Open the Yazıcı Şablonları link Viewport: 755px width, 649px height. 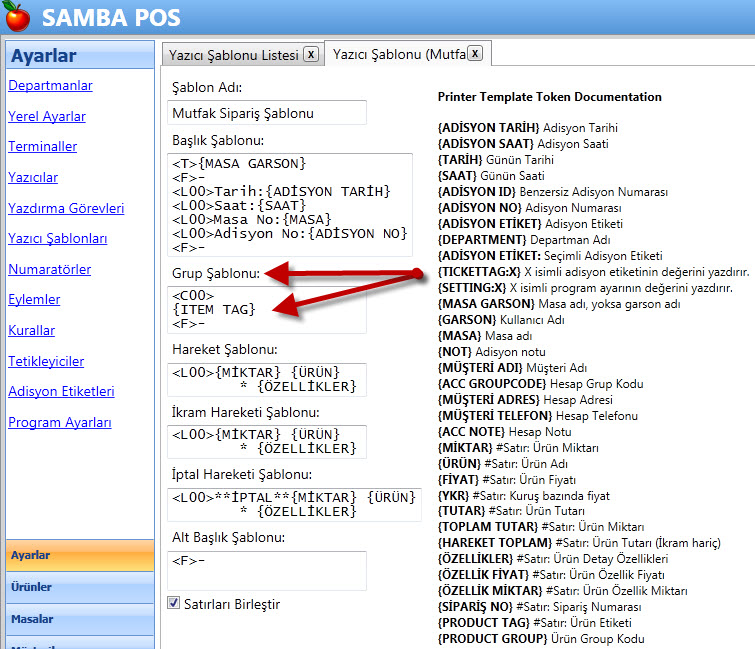(x=58, y=239)
